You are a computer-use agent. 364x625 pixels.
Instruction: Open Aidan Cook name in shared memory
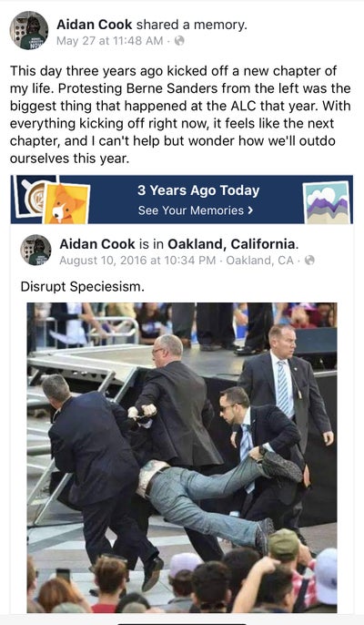[x=97, y=244]
